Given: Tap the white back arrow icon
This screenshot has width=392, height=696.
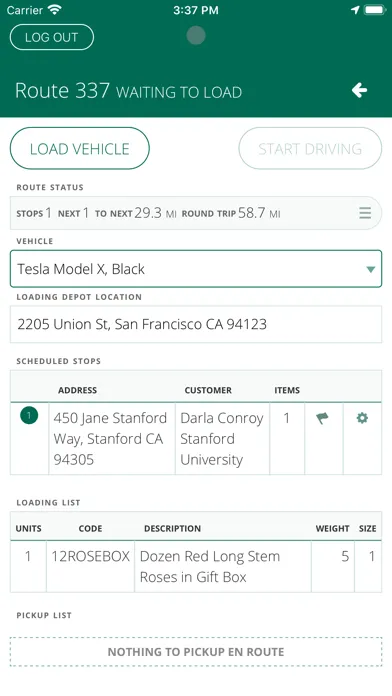Looking at the screenshot, I should click(359, 91).
